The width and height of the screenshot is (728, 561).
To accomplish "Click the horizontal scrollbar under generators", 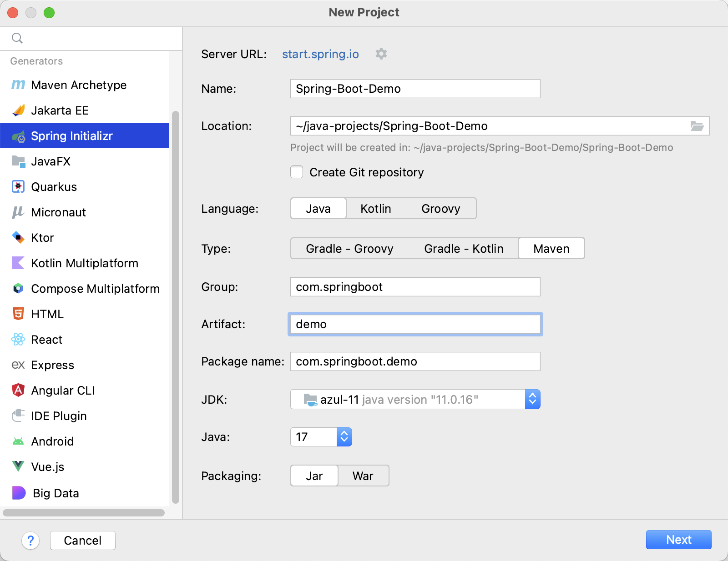I will click(84, 513).
